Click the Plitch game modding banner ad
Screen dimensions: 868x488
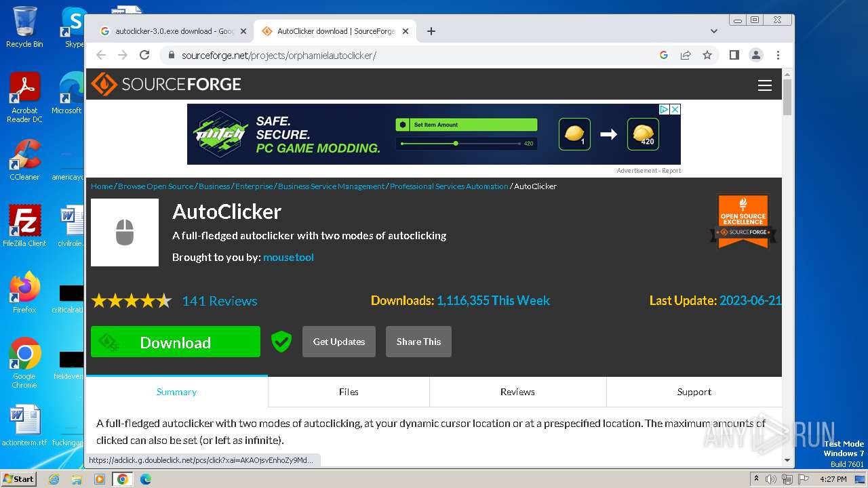click(434, 134)
